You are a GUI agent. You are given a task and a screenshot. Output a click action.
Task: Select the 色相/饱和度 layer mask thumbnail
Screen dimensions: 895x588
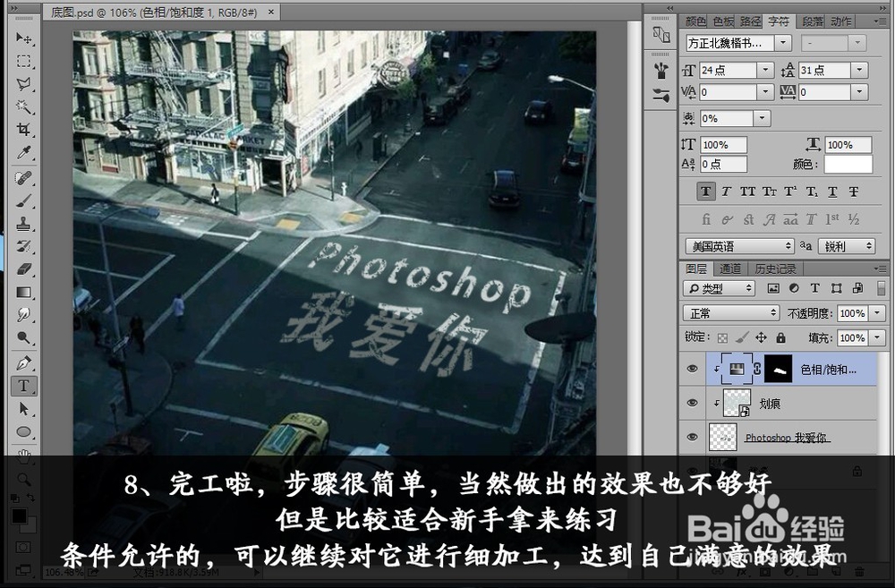(x=779, y=369)
